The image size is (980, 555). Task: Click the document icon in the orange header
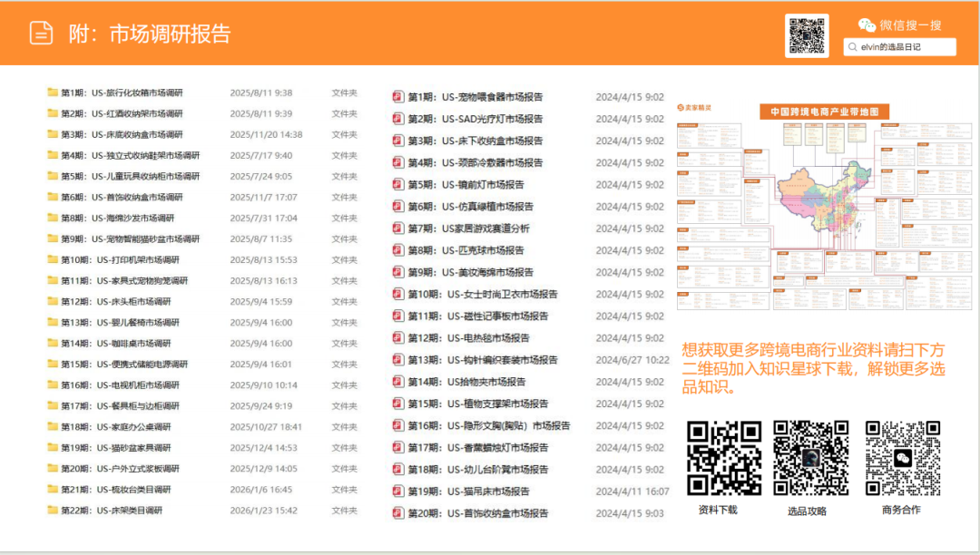39,30
